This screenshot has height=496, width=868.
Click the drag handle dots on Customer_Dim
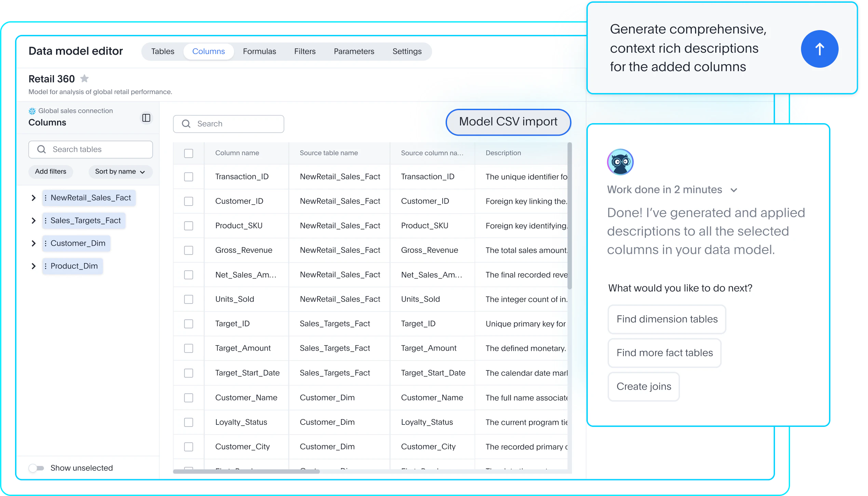coord(45,243)
